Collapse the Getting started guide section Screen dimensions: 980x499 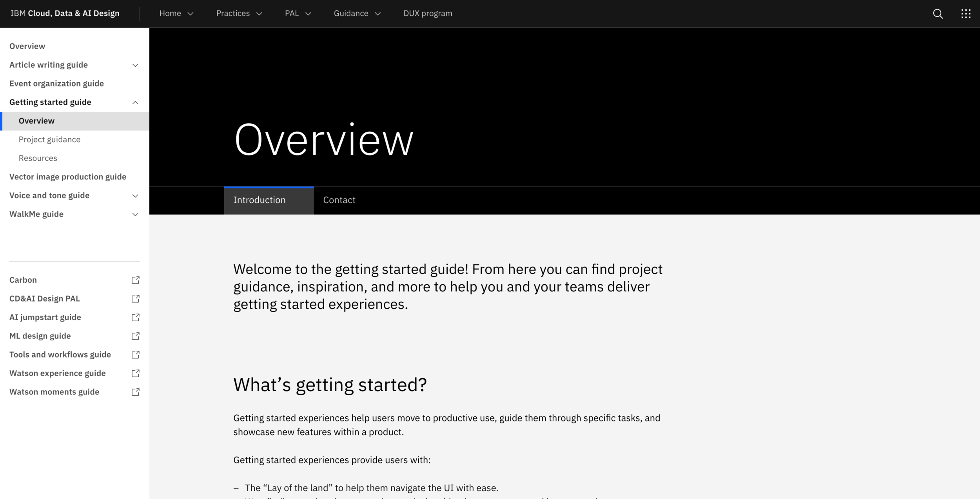tap(135, 102)
